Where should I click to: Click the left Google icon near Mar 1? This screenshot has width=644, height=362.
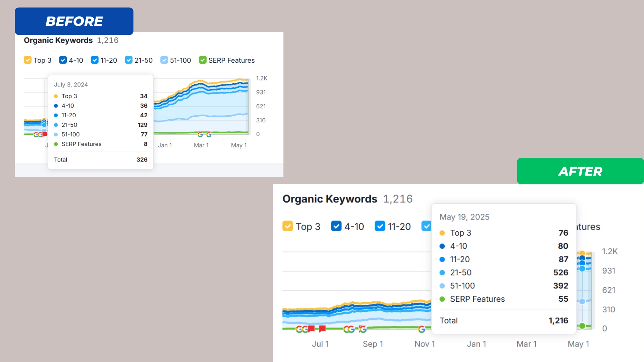(x=200, y=134)
